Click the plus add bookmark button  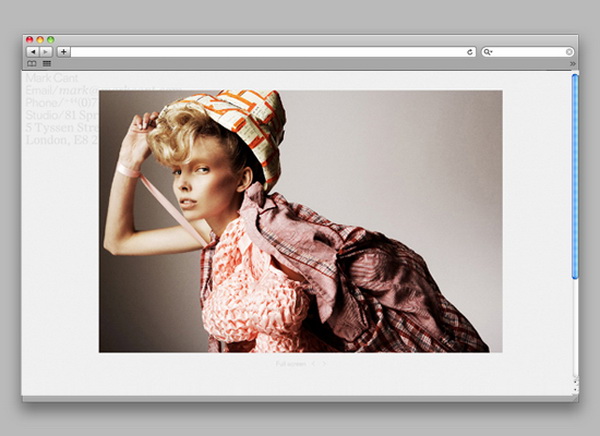tap(64, 52)
